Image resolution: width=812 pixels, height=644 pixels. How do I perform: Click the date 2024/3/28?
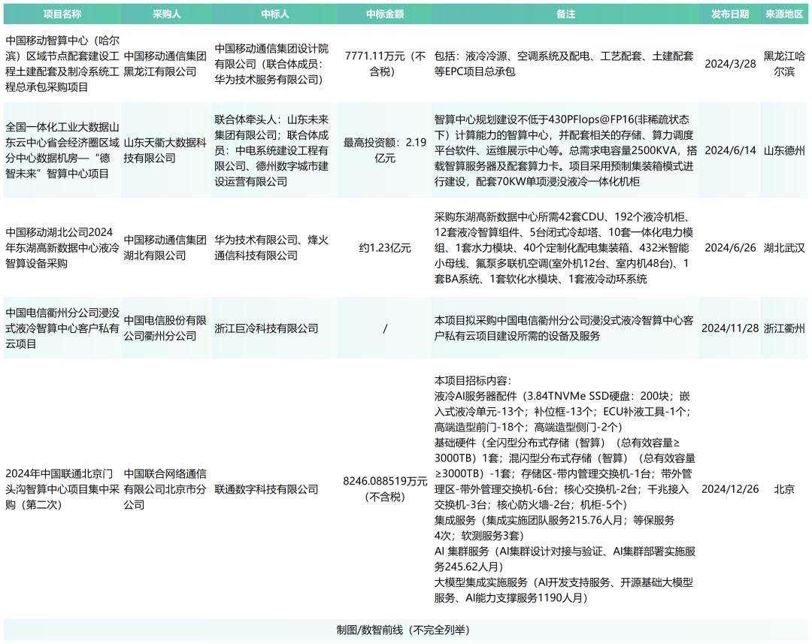coord(730,64)
